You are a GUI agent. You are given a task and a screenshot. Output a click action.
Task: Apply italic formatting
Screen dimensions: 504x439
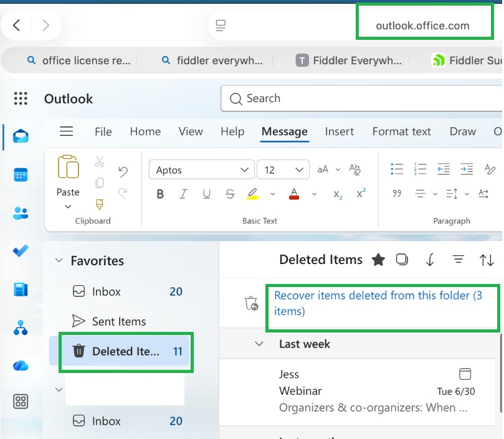point(183,194)
